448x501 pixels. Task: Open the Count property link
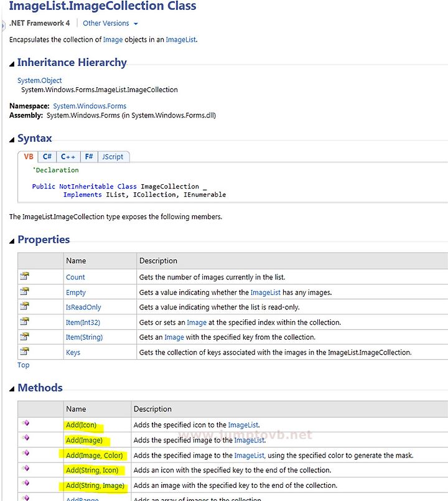click(75, 277)
